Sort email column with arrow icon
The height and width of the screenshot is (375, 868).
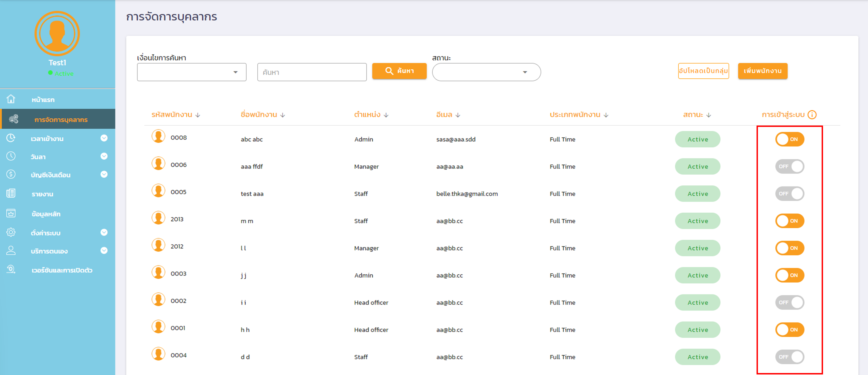[x=458, y=115]
